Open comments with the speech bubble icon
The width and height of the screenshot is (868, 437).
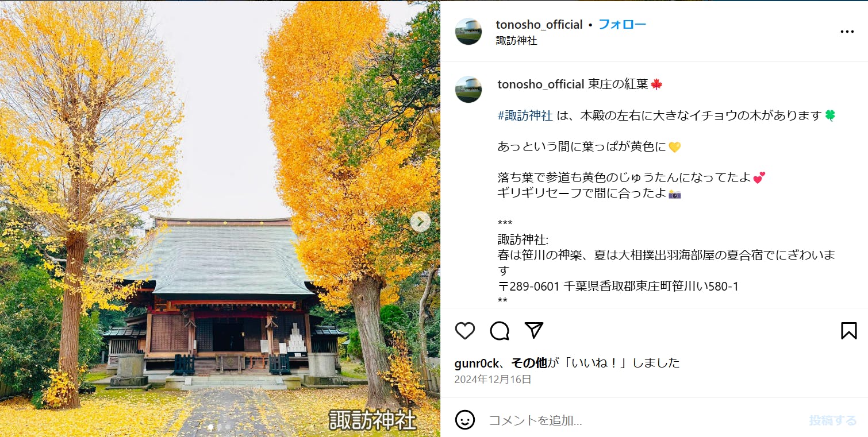click(x=500, y=331)
